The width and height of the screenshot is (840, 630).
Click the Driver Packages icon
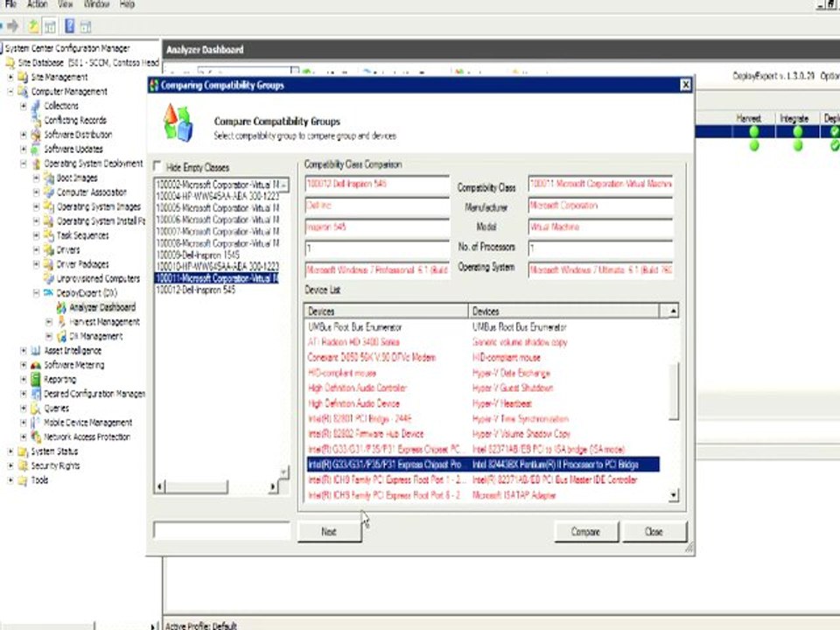tap(49, 264)
